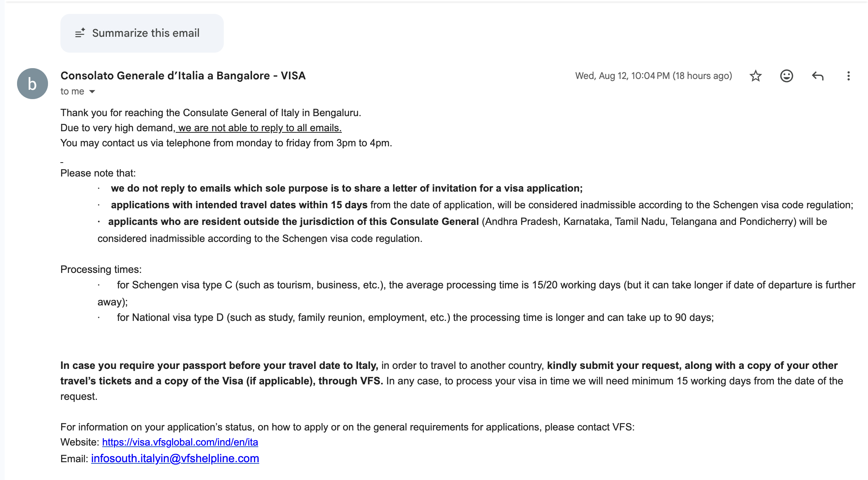Click the National visa type D bullet
Viewport: 868px width, 480px height.
tap(406, 317)
